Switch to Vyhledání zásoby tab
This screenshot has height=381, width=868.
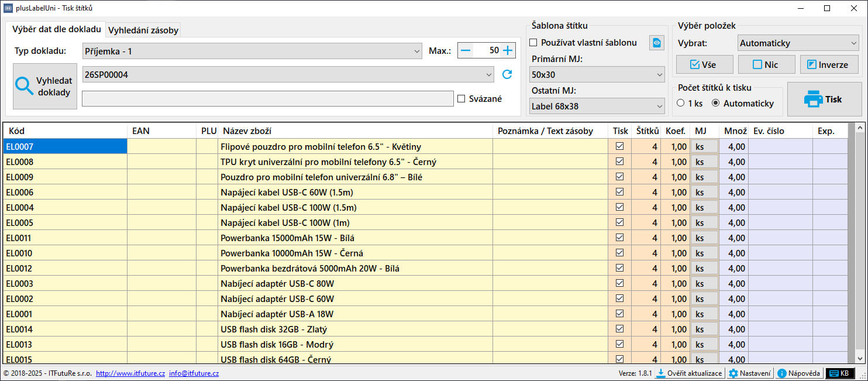(143, 30)
